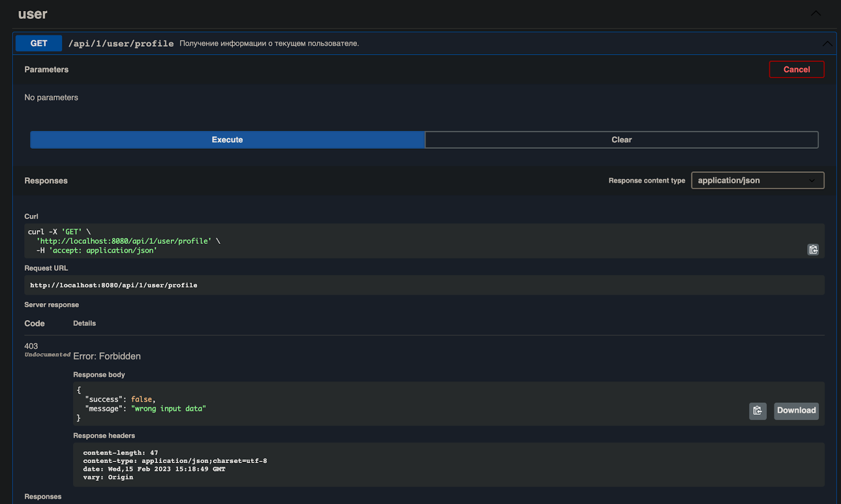Click the Clear button
841x504 pixels.
point(621,140)
